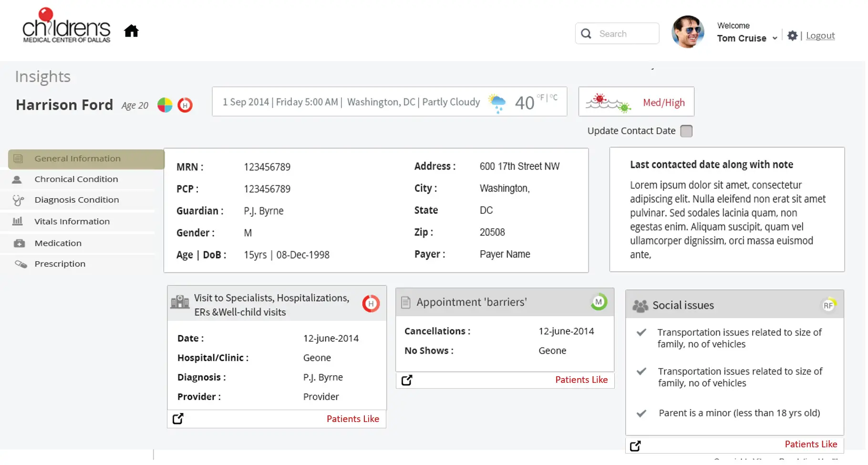Open external link icon in Appointment barriers card
This screenshot has height=465, width=868.
tap(407, 380)
